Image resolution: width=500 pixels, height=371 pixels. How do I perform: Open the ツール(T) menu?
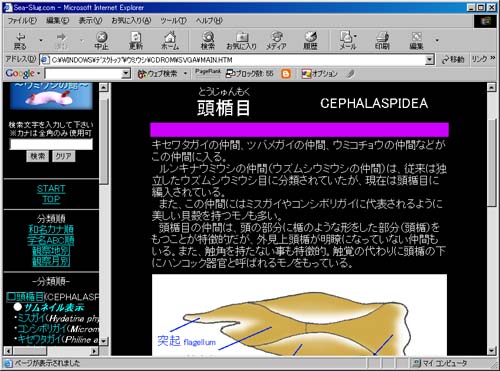pos(173,21)
